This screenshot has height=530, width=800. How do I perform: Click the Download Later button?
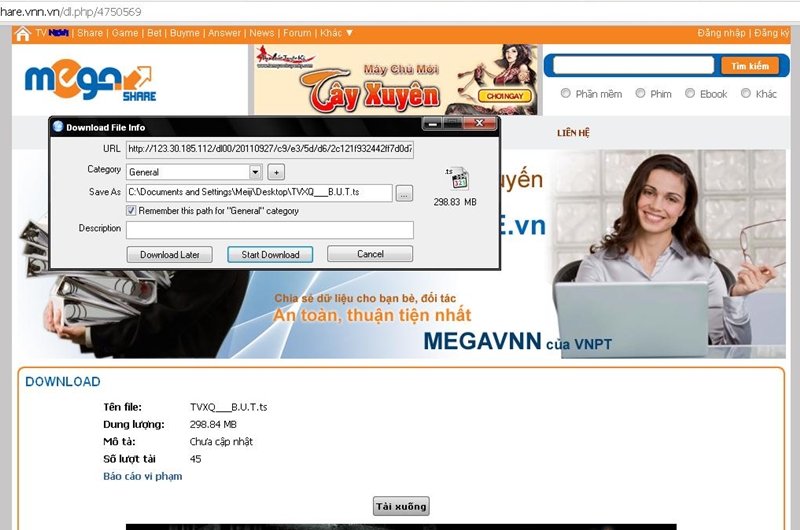click(x=169, y=255)
